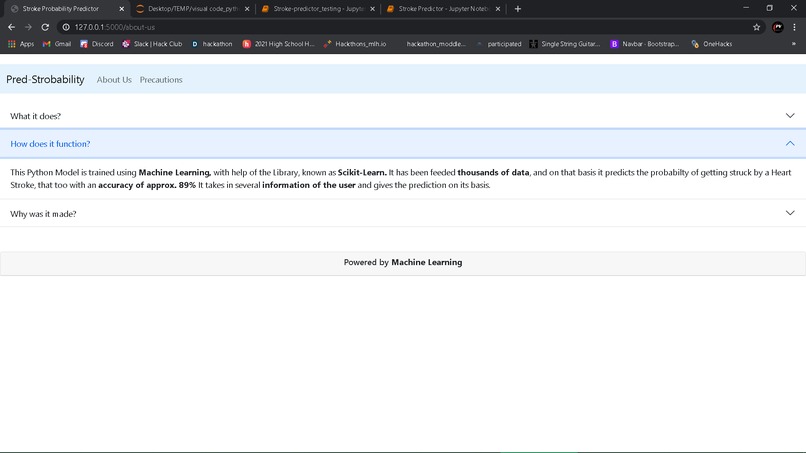
Task: Open 2021 High School H... bookmark
Action: 278,44
